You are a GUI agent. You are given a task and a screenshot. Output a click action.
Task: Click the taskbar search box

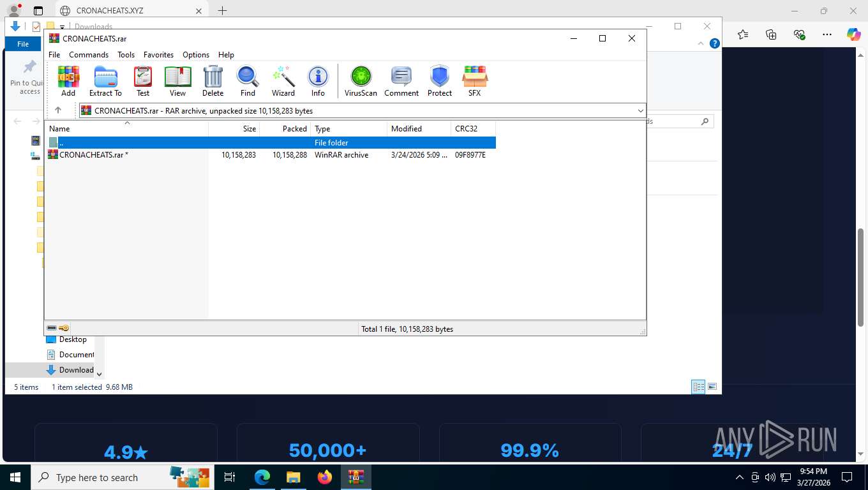click(121, 477)
